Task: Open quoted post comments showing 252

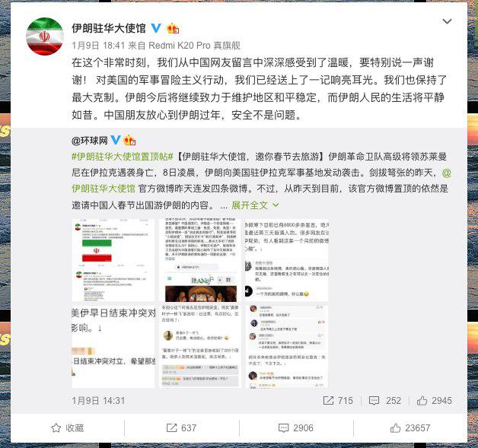Action: (x=384, y=401)
